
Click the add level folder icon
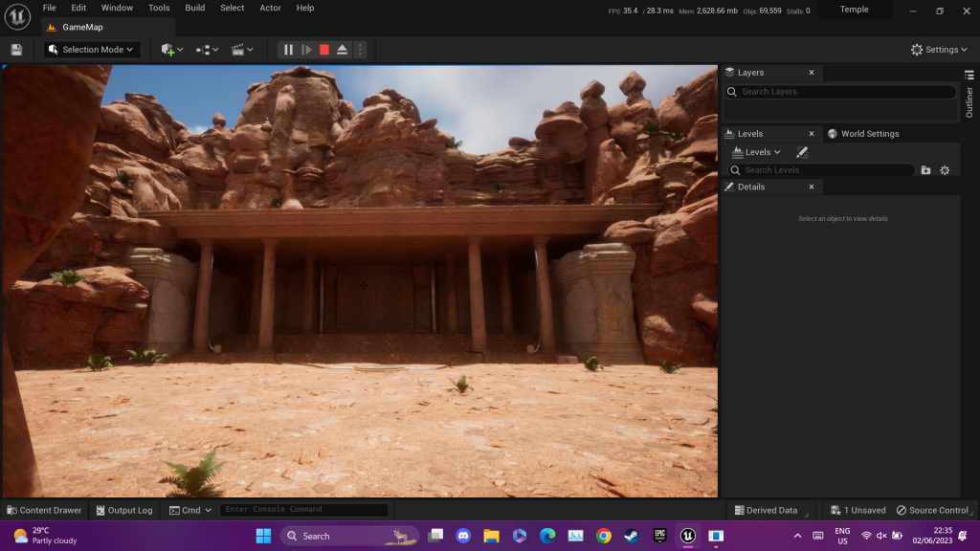point(925,170)
